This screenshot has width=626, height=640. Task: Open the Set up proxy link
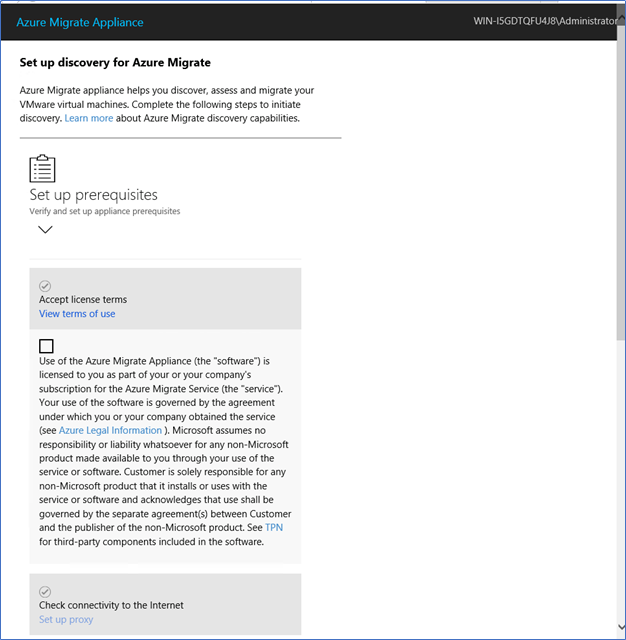[x=66, y=620]
